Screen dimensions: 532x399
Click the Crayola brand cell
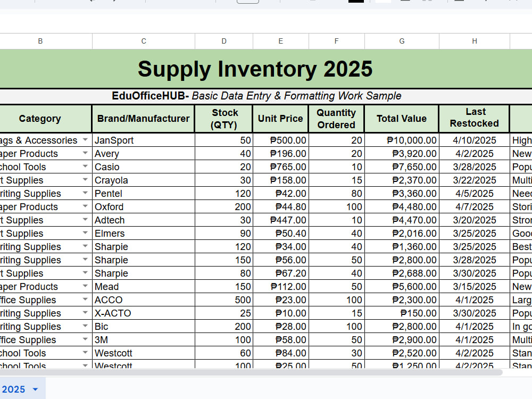[x=144, y=180]
